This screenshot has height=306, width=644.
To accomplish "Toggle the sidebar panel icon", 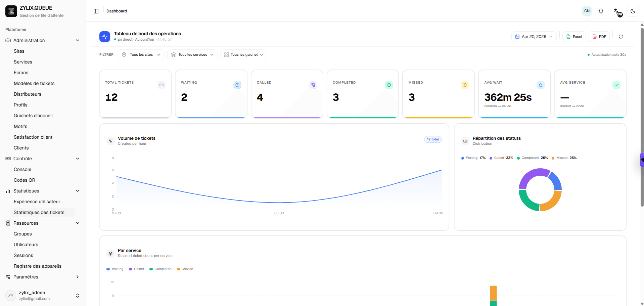I will tap(96, 11).
